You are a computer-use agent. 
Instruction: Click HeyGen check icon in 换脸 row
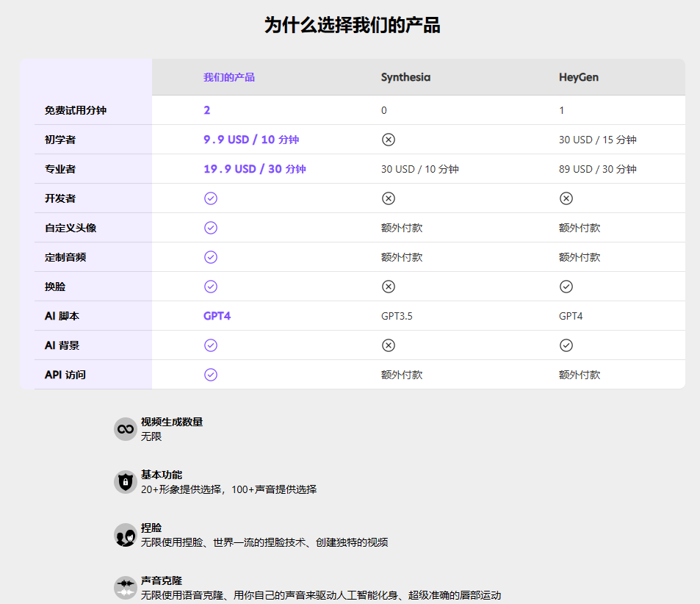566,287
